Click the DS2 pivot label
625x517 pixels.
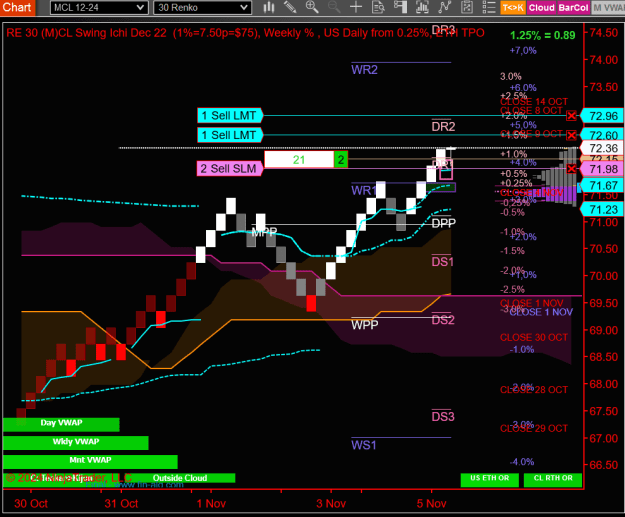point(443,320)
